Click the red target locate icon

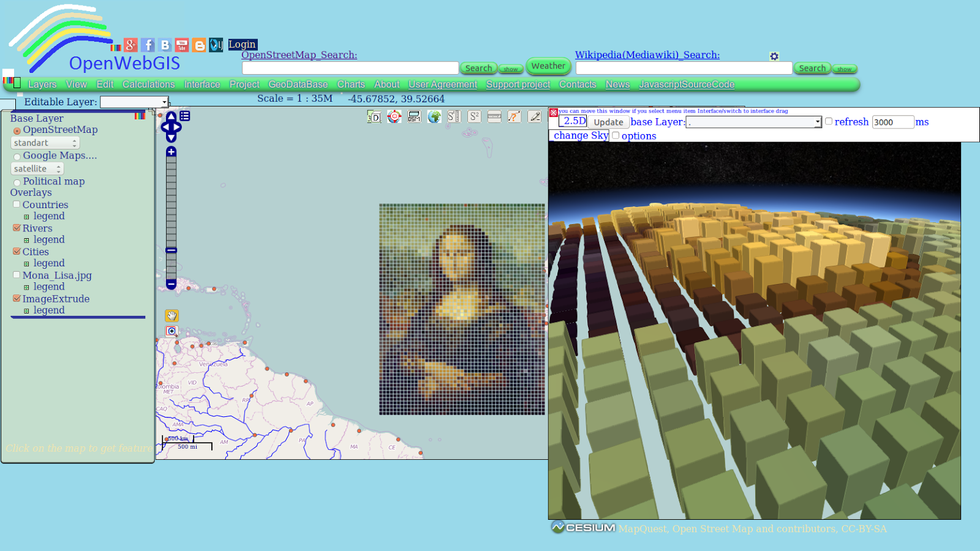[394, 117]
